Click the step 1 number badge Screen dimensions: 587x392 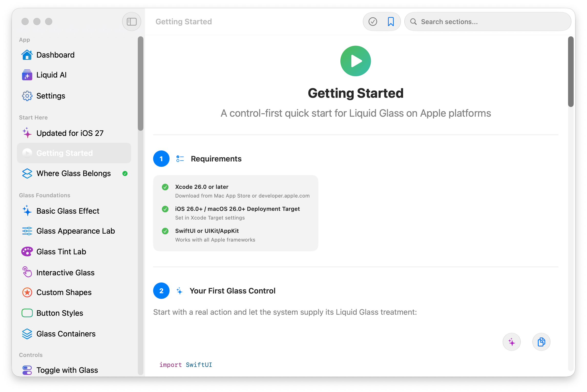(161, 159)
